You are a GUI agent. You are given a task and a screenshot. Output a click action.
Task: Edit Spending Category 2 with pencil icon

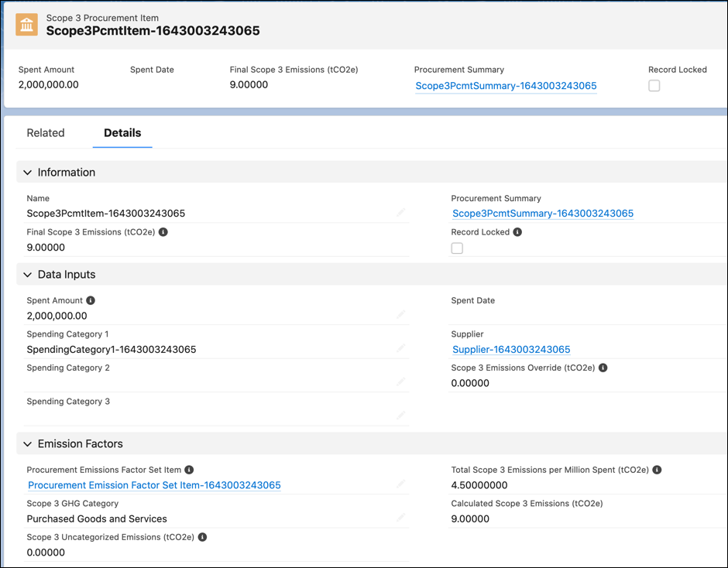pos(400,382)
